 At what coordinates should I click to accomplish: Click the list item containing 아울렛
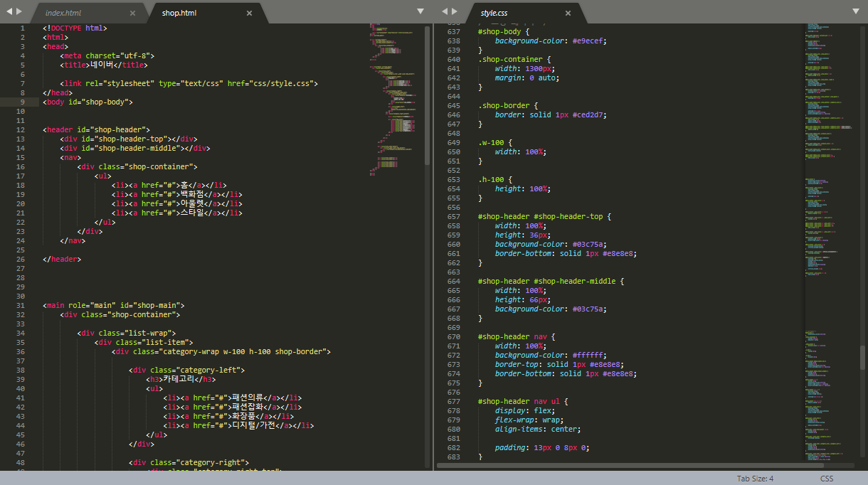click(176, 203)
